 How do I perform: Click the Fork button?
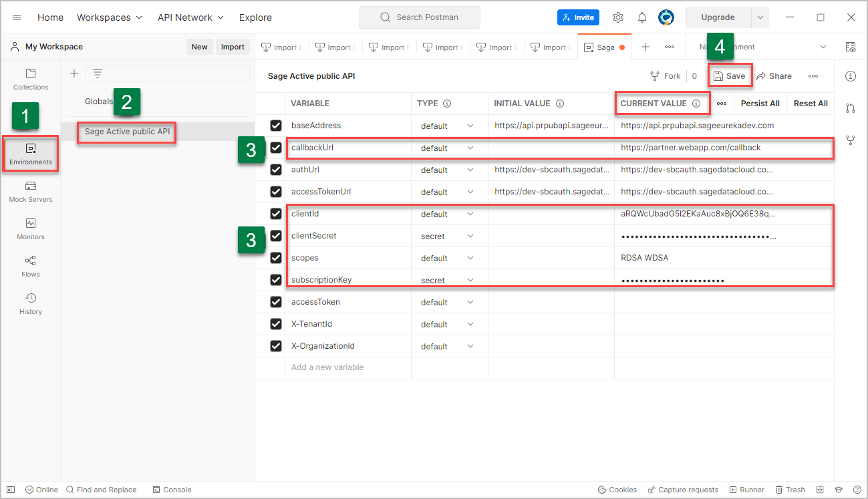coord(666,76)
